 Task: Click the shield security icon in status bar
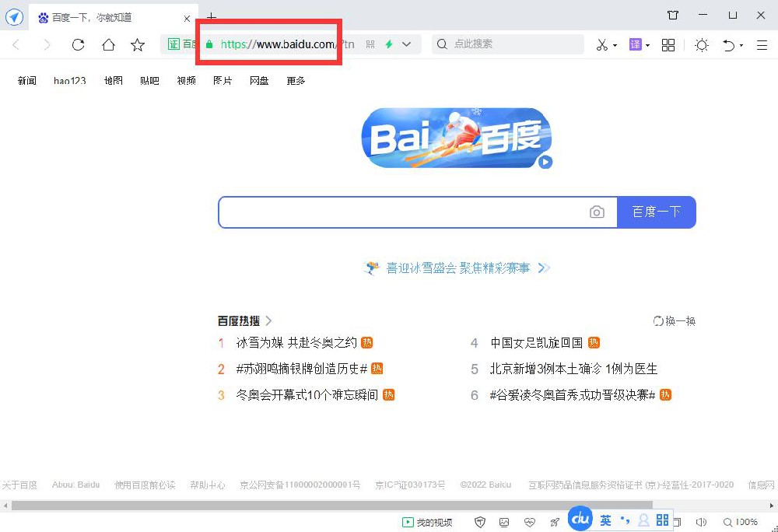click(x=480, y=521)
